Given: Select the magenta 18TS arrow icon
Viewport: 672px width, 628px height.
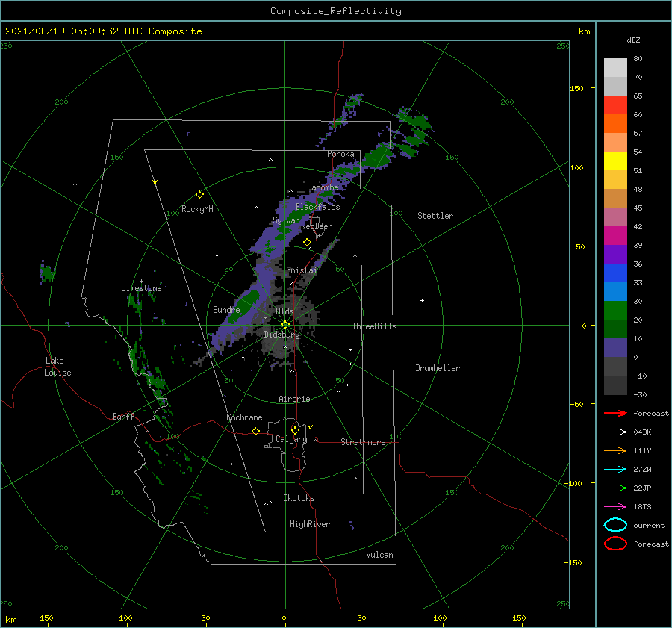Looking at the screenshot, I should tap(615, 507).
